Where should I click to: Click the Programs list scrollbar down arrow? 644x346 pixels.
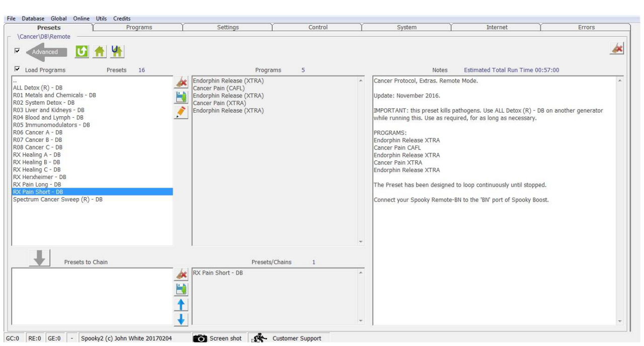[x=360, y=242]
